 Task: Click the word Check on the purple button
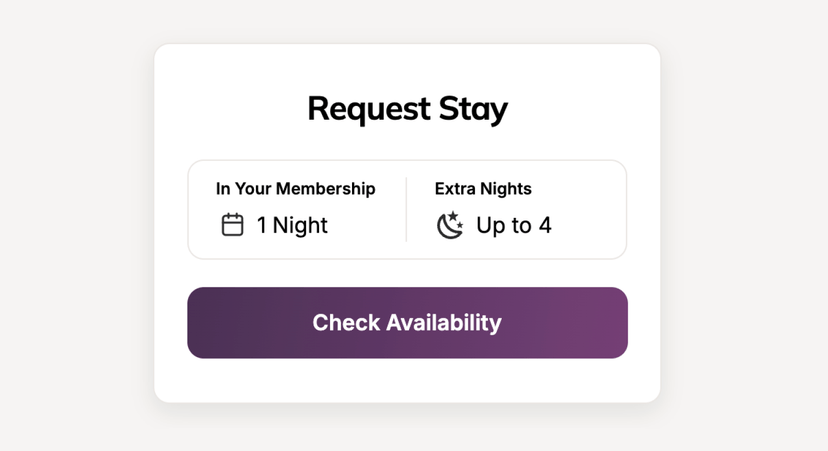pyautogui.click(x=346, y=323)
